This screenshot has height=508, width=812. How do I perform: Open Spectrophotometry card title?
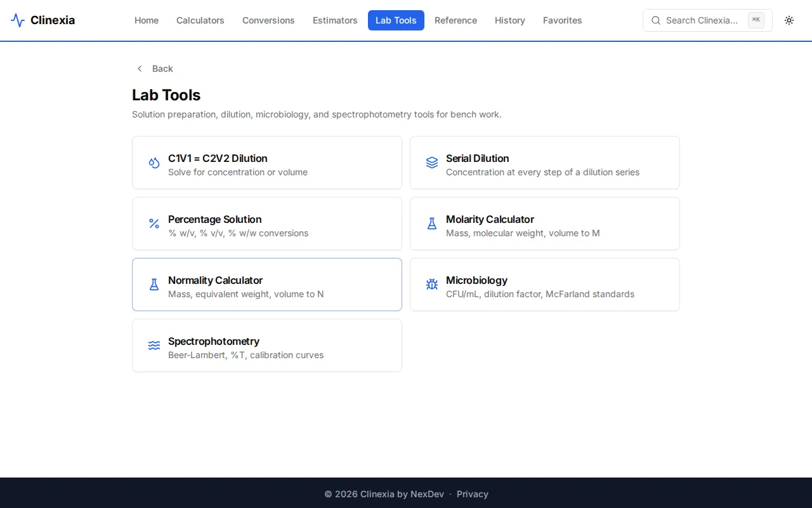tap(214, 341)
